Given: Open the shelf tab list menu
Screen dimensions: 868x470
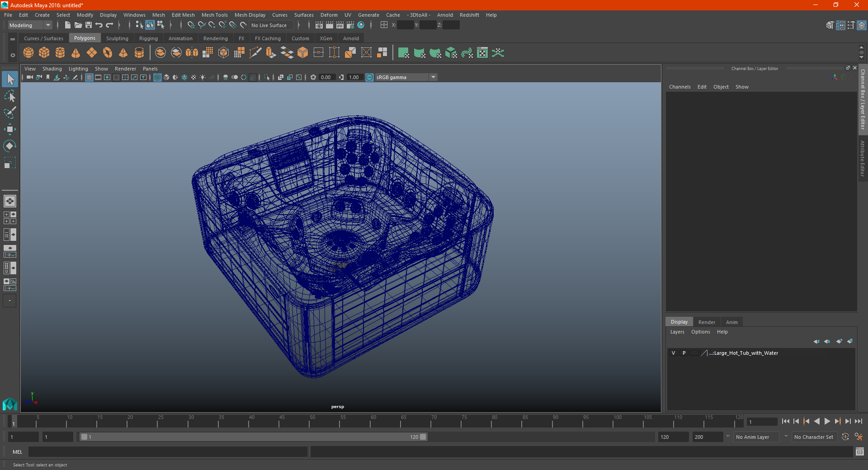Looking at the screenshot, I should pyautogui.click(x=13, y=39).
